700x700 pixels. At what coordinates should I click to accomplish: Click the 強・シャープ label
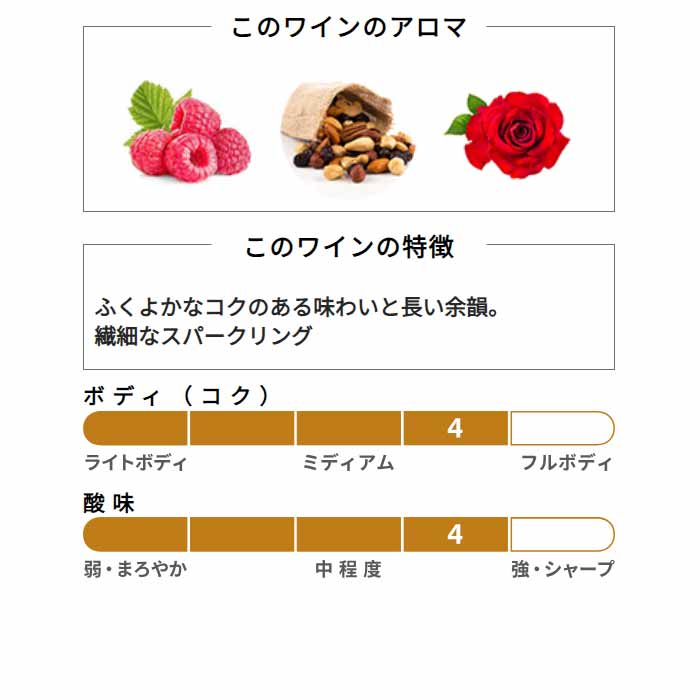click(562, 569)
